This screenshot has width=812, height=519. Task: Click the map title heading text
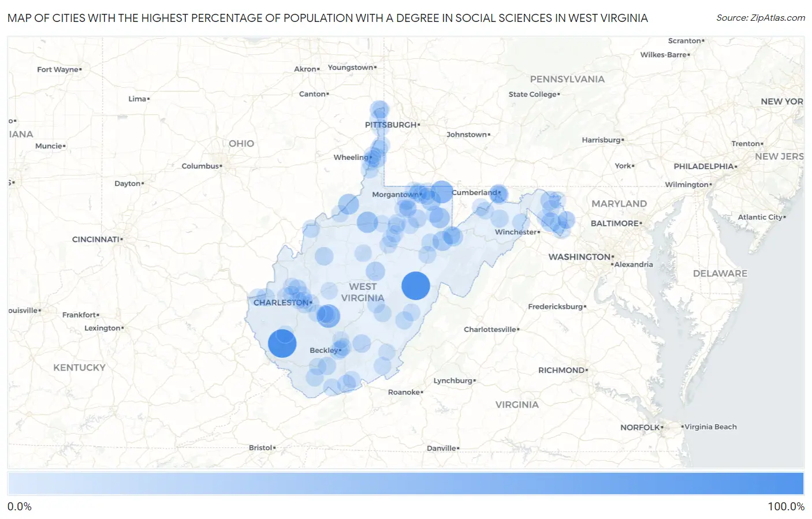point(327,18)
